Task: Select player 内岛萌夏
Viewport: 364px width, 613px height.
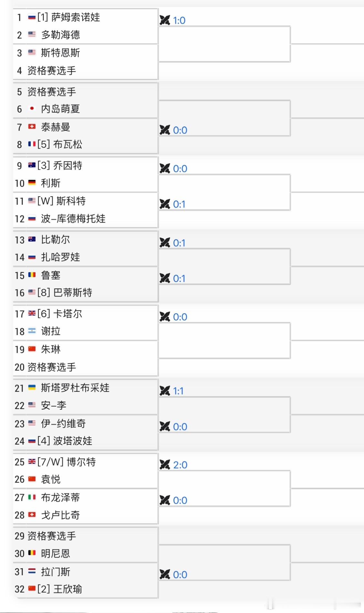Action: [60, 109]
